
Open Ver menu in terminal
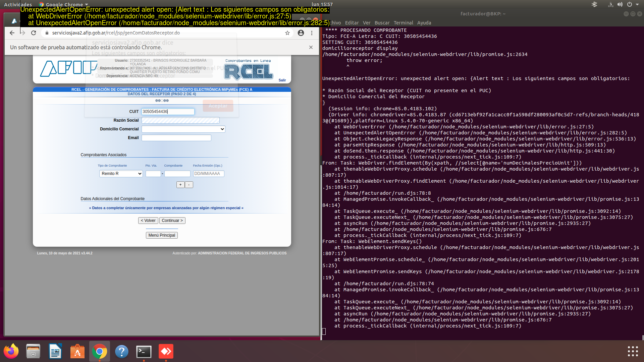point(367,23)
